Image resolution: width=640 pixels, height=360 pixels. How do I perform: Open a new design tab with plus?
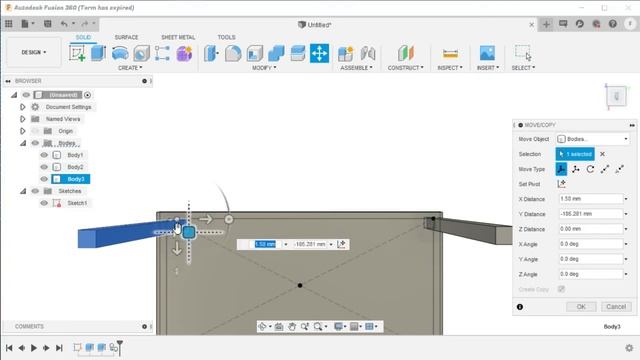pyautogui.click(x=546, y=24)
